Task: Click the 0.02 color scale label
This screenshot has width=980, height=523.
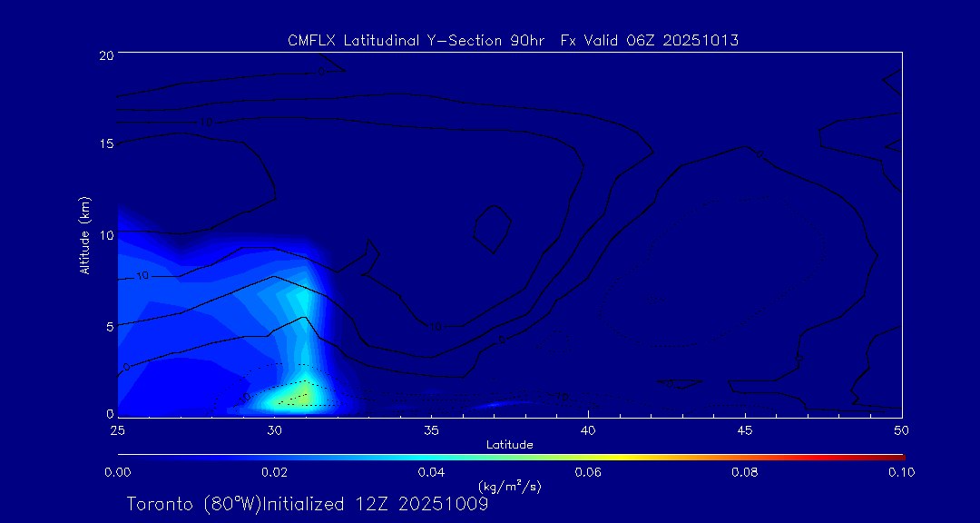Action: 274,472
